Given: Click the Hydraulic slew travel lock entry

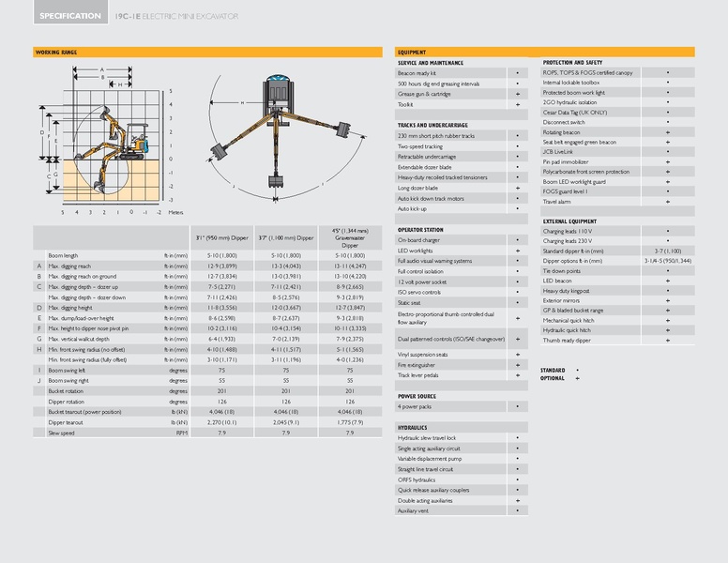Looking at the screenshot, I should pos(427,438).
